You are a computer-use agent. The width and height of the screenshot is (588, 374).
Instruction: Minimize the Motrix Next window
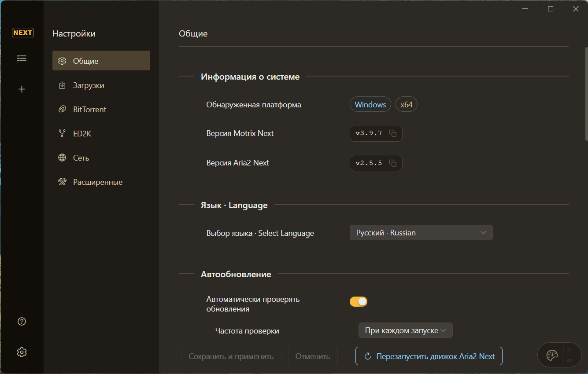[526, 9]
